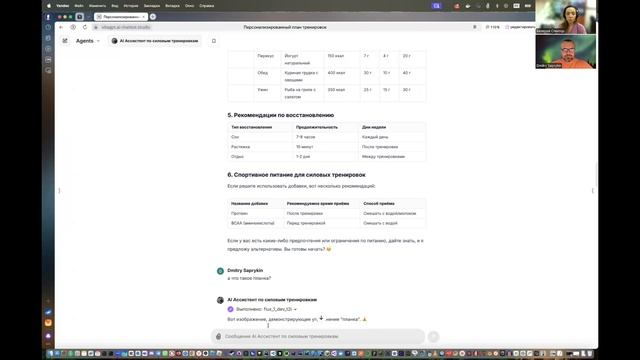Open the Справка menu
640x360 pixels.
[207, 6]
